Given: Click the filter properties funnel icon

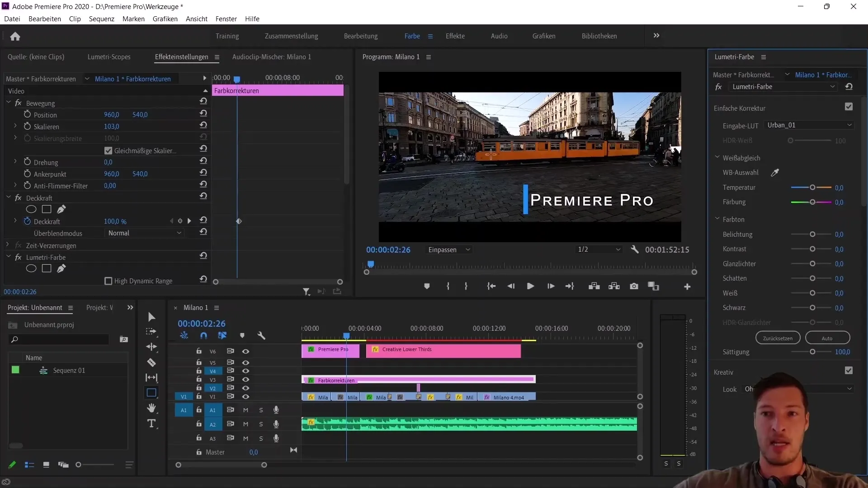Looking at the screenshot, I should click(x=306, y=291).
